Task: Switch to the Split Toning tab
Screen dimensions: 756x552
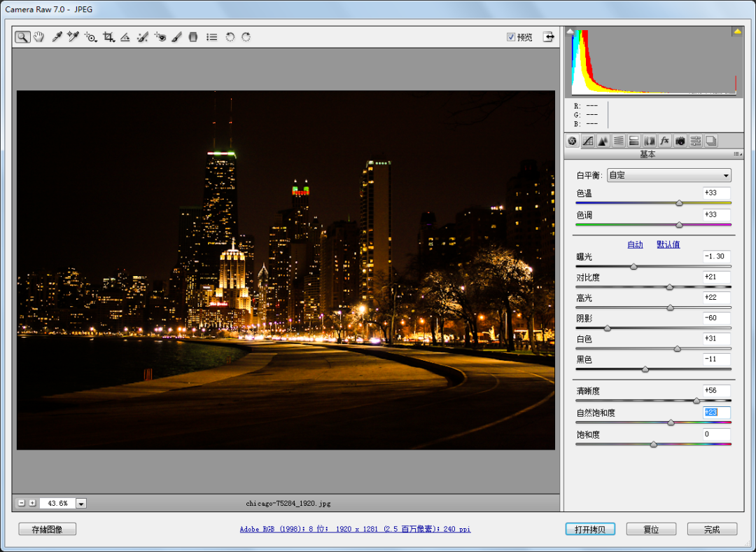Action: point(634,141)
